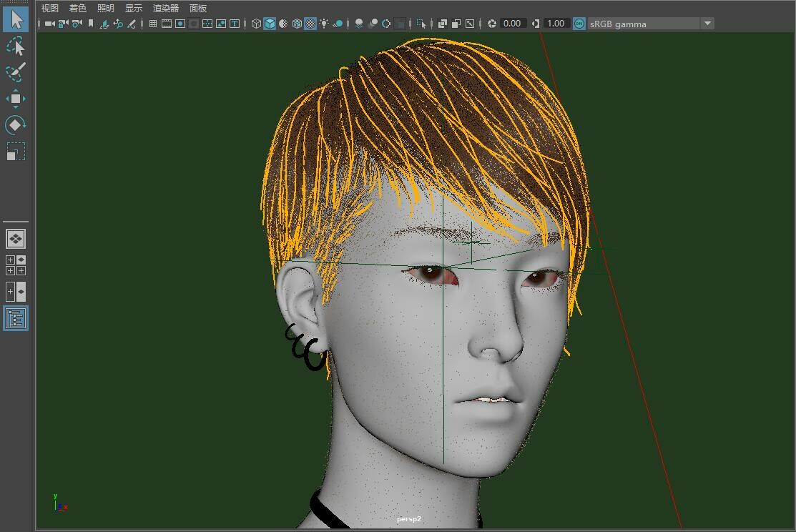The image size is (796, 532).
Task: Toggle X-Ray Joints icon
Action: [470, 24]
